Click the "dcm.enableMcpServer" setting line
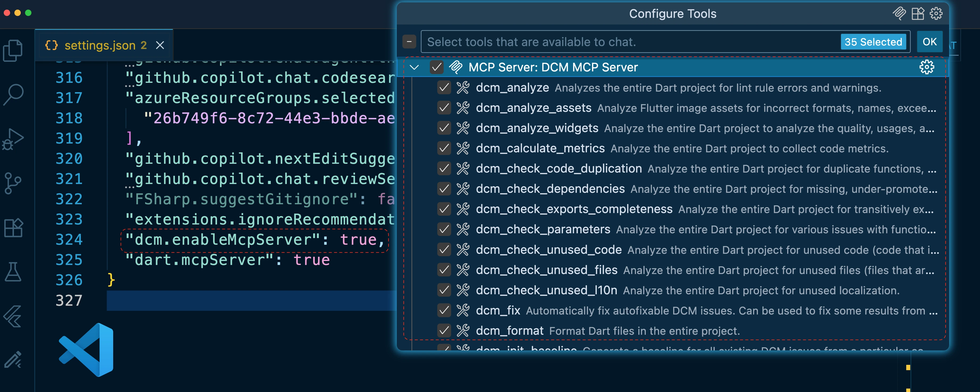This screenshot has height=392, width=980. click(255, 240)
